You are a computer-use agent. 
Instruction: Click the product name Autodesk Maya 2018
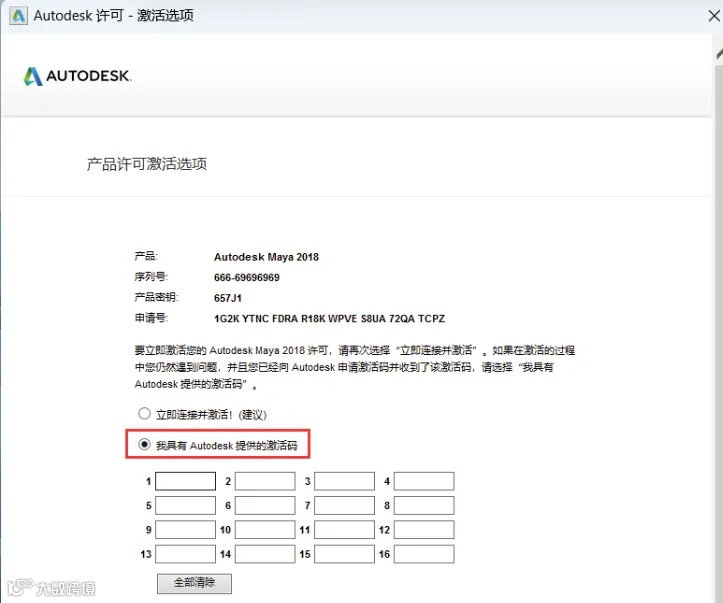[x=266, y=257]
